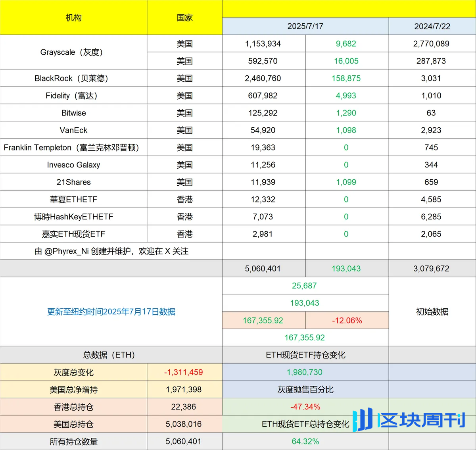
Task: Select the 2024/7/22 date header cell
Action: pyautogui.click(x=432, y=26)
